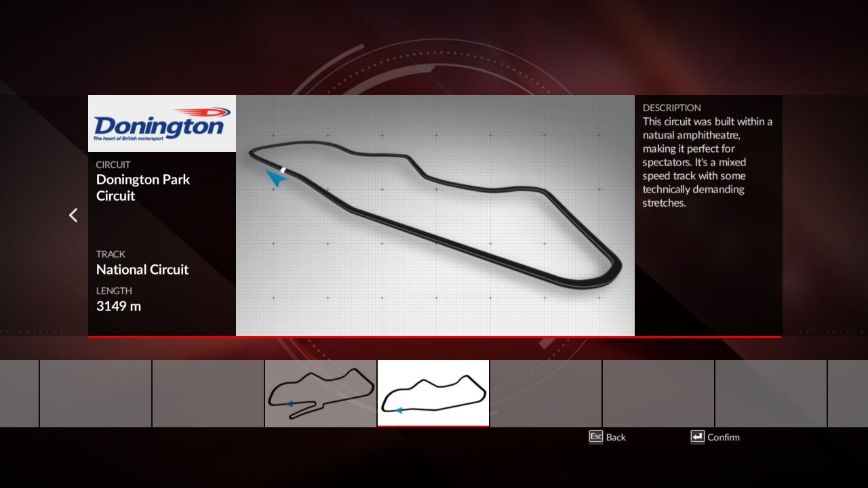Click the red underline beneath the selected thumbnail

click(433, 426)
